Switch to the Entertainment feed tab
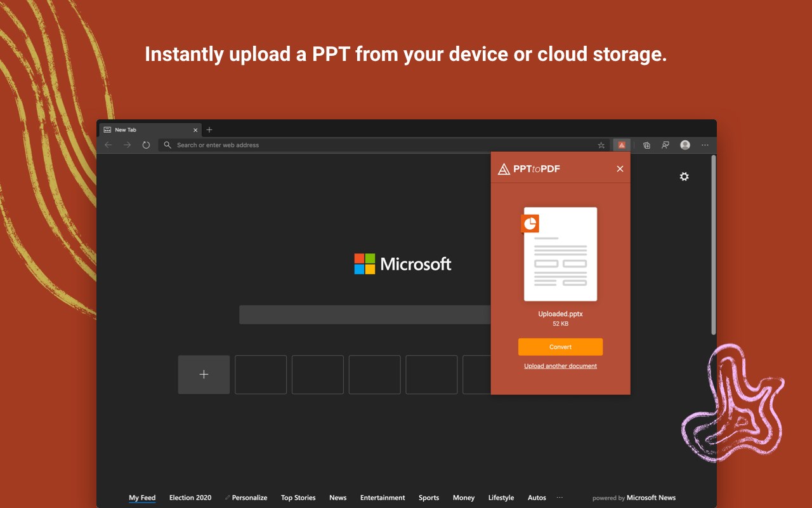This screenshot has height=508, width=812. coord(383,498)
